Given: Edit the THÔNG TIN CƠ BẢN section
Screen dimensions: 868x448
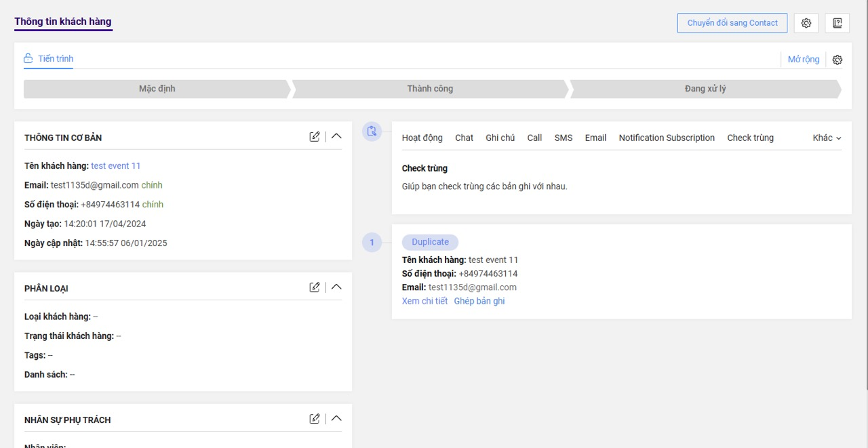Looking at the screenshot, I should (x=315, y=136).
